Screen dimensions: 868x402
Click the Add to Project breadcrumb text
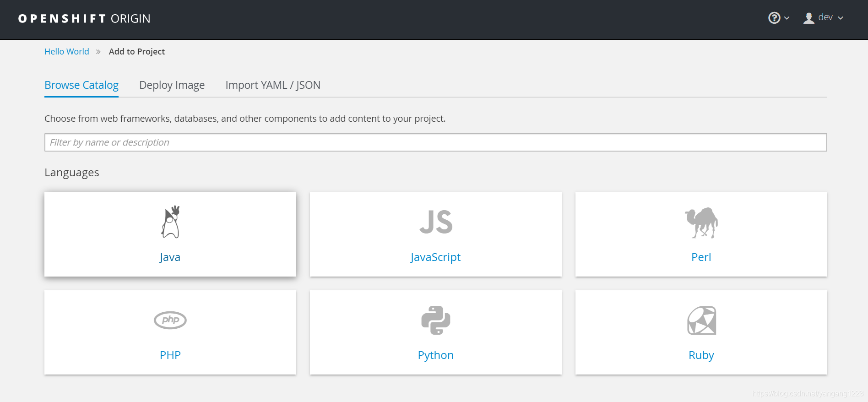[x=137, y=52]
